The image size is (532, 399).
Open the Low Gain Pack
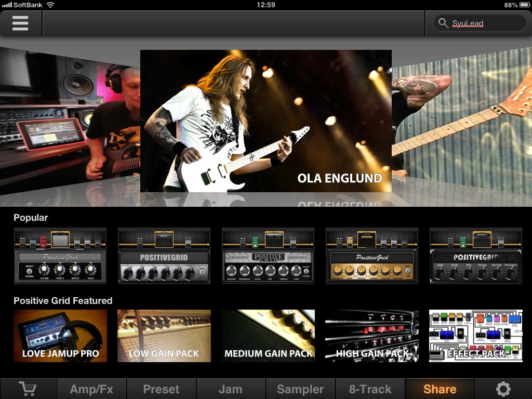(164, 336)
